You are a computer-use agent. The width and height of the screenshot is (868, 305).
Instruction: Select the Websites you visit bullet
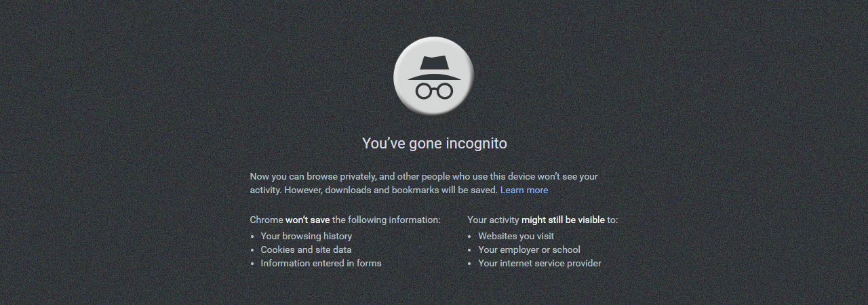(x=516, y=236)
